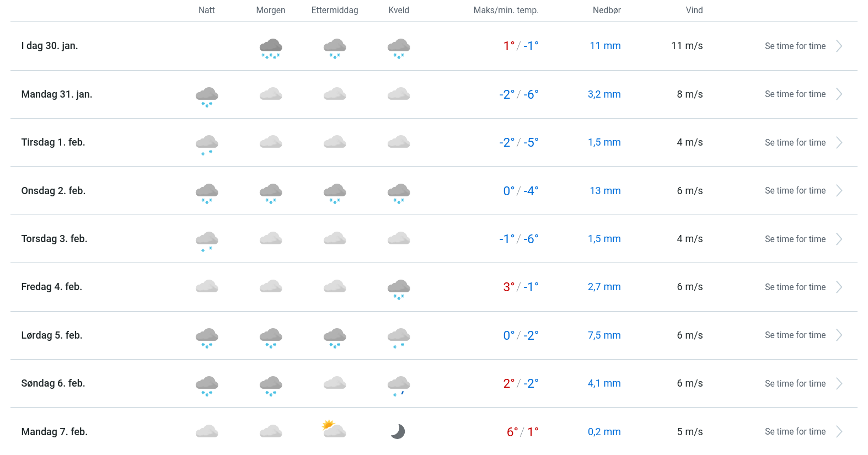Click today's morning heavy snow icon
This screenshot has height=455, width=868.
[271, 47]
